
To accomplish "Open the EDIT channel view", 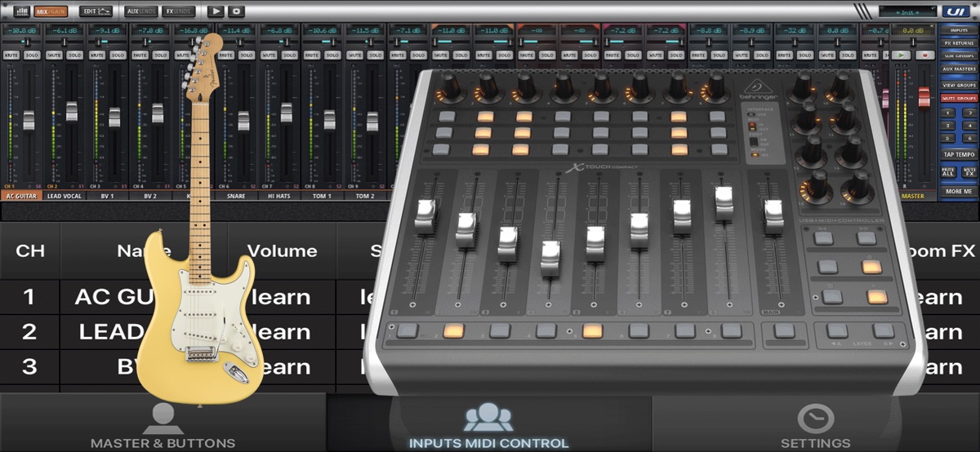I will (96, 11).
